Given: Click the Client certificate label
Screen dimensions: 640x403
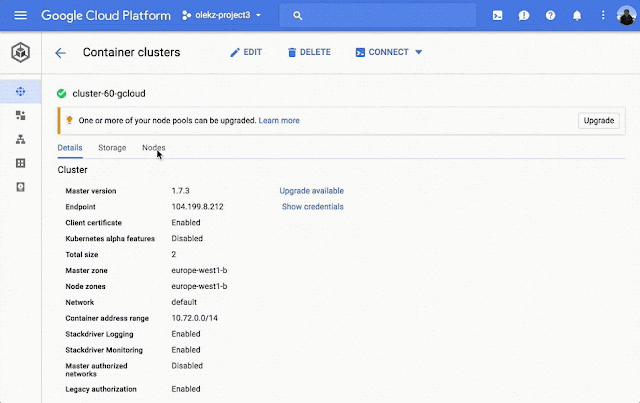Looking at the screenshot, I should (x=93, y=223).
